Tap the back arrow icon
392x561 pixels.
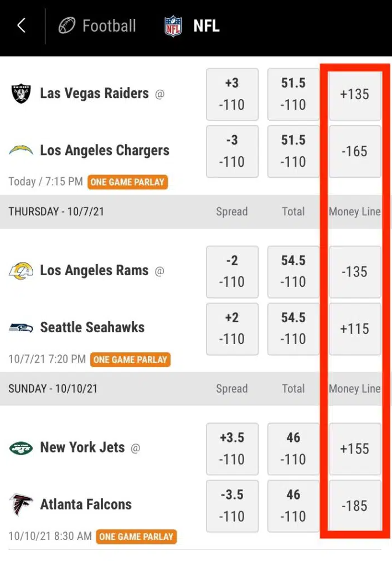pyautogui.click(x=21, y=26)
